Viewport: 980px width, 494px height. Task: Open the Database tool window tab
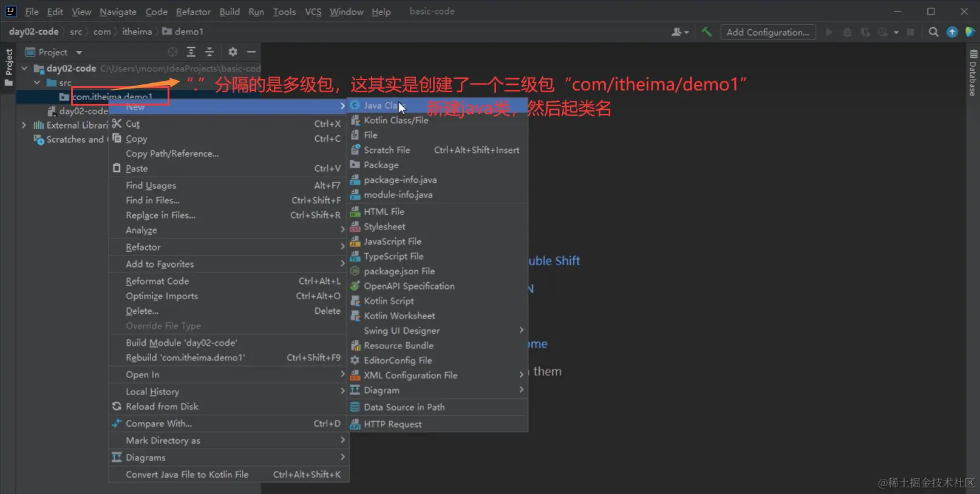[x=973, y=74]
